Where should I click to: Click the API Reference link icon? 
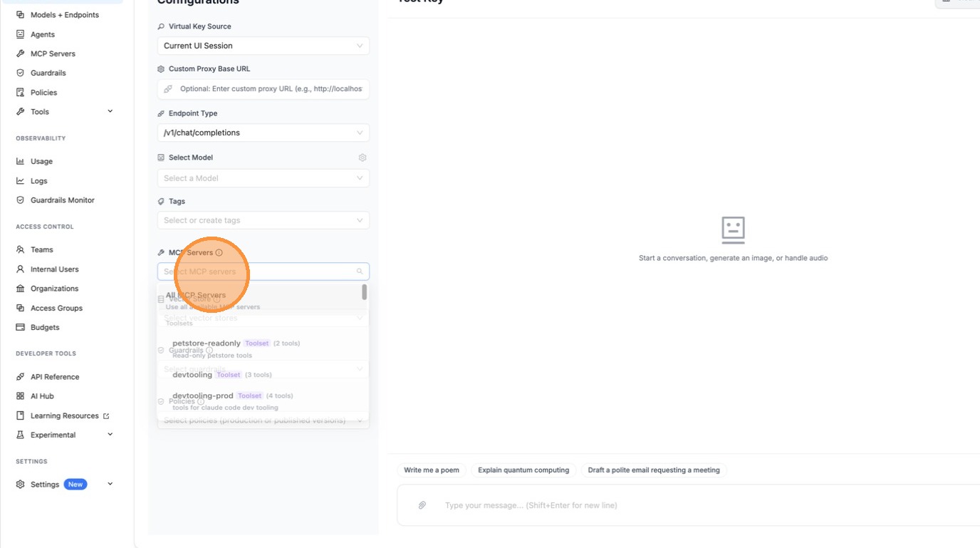point(21,377)
